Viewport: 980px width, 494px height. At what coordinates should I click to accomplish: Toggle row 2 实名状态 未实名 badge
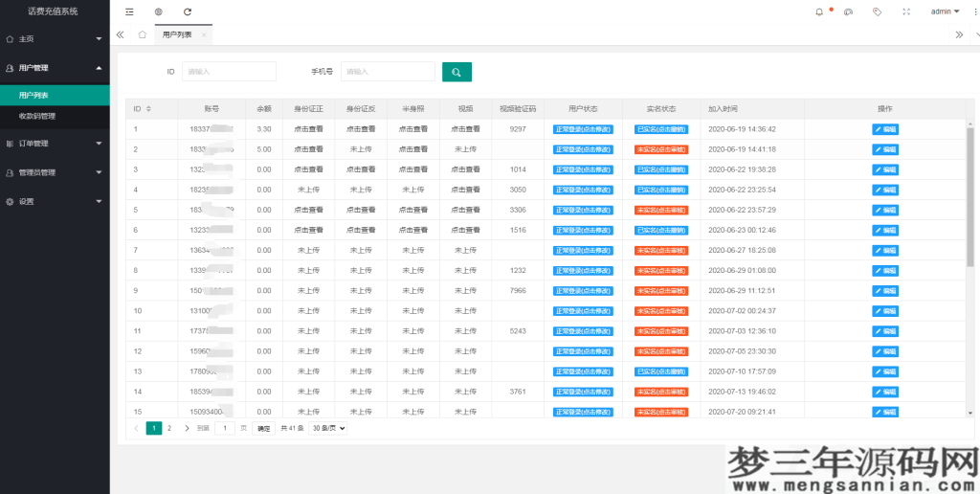pos(661,149)
